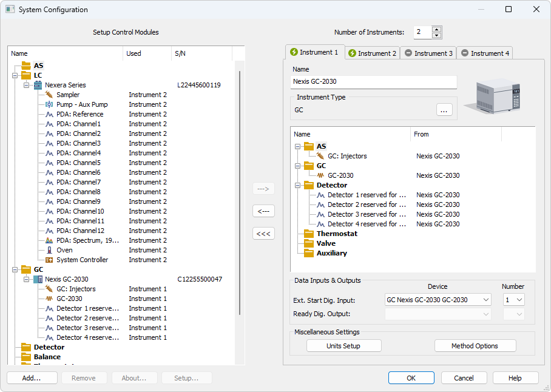Open Ext. Start Dig. Input number dropdown
The width and height of the screenshot is (551, 392).
(519, 300)
